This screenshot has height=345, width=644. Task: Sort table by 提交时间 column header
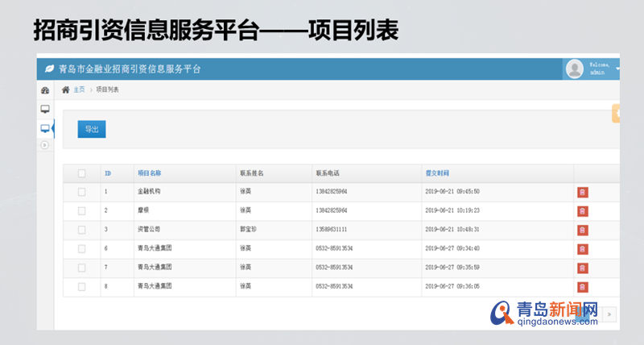(x=437, y=173)
